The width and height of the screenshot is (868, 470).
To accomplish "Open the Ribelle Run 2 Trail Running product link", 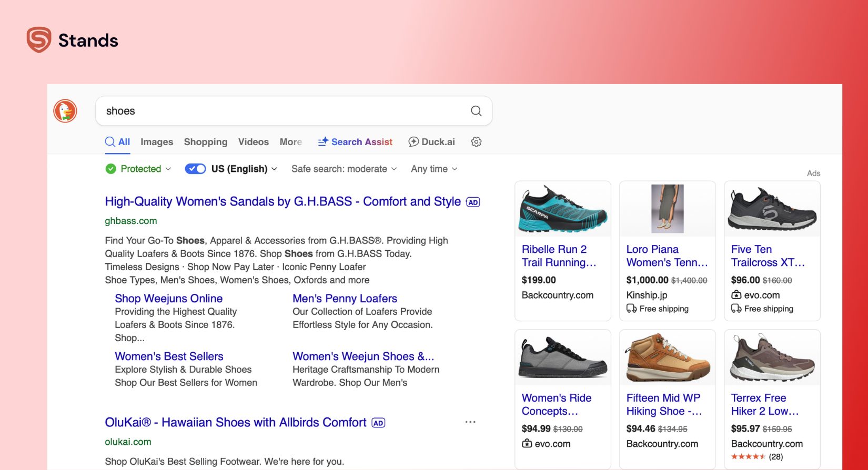I will coord(559,256).
